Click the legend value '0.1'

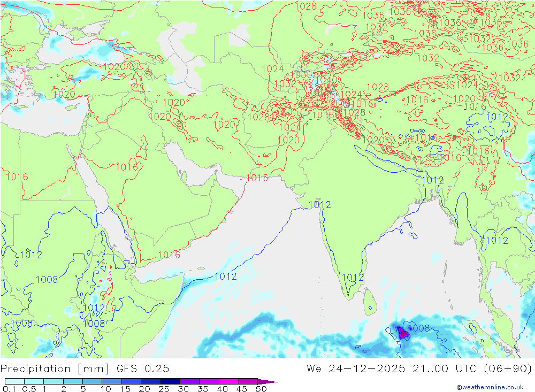click(x=9, y=389)
